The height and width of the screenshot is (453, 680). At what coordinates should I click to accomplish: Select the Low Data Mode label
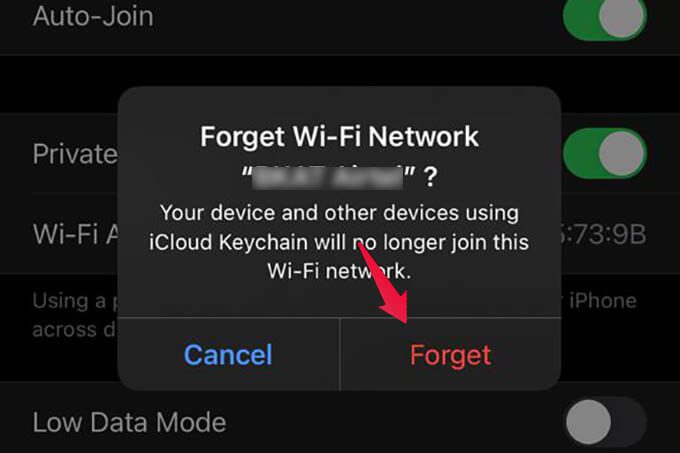click(130, 422)
